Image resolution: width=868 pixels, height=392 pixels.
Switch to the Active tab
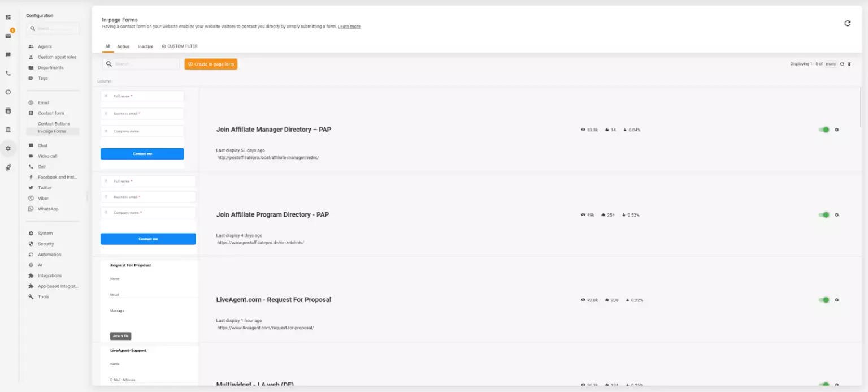coord(123,46)
